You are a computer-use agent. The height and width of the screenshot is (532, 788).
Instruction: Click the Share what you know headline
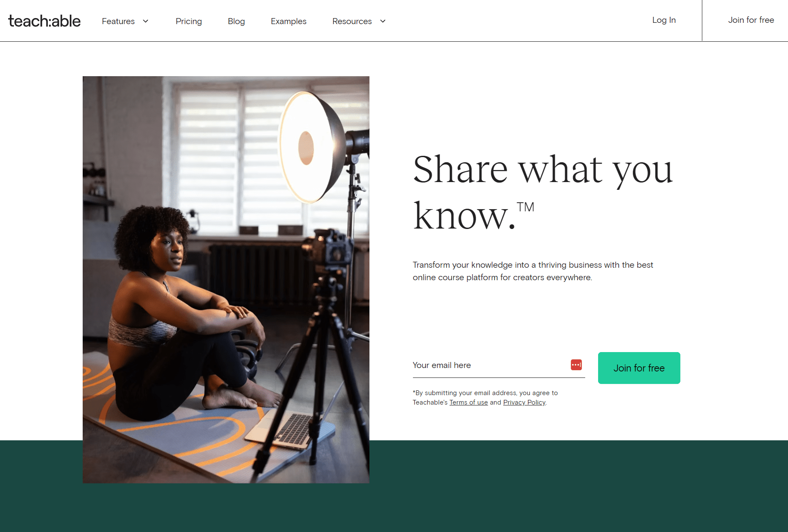coord(543,192)
